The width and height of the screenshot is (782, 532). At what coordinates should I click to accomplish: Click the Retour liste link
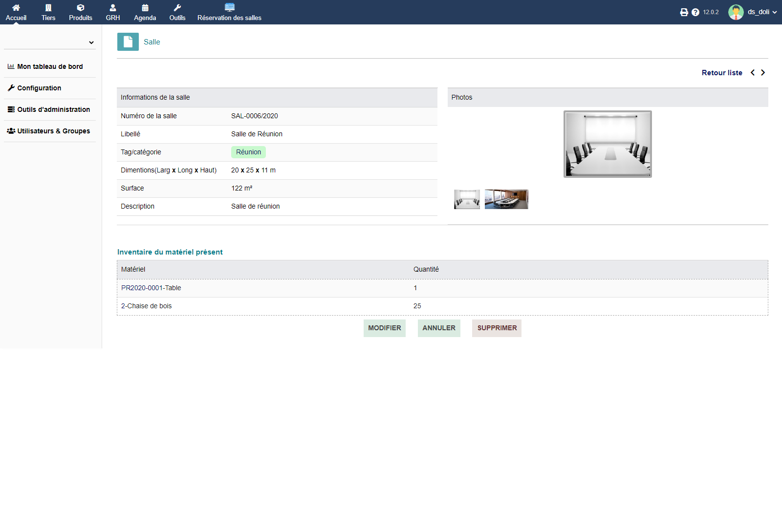721,73
